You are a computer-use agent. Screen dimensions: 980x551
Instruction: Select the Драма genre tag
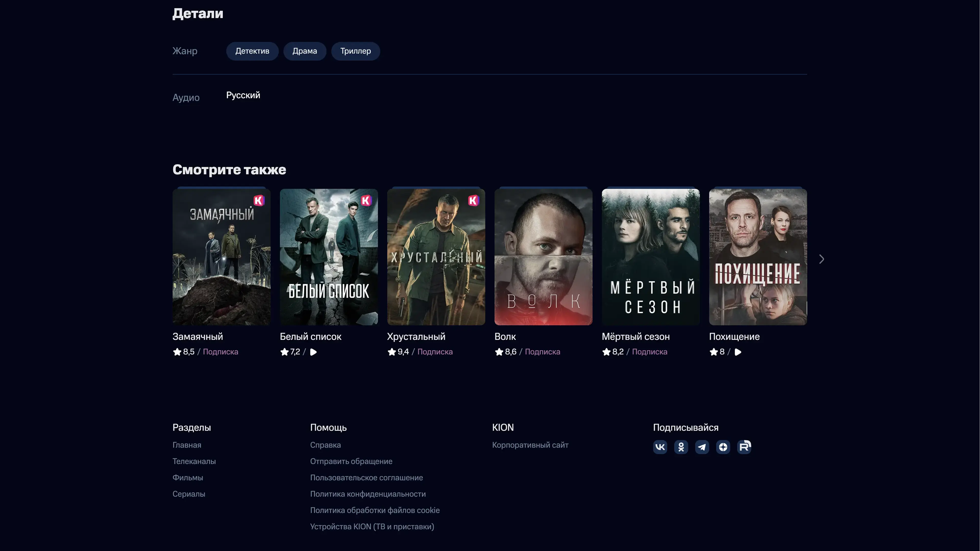point(304,51)
